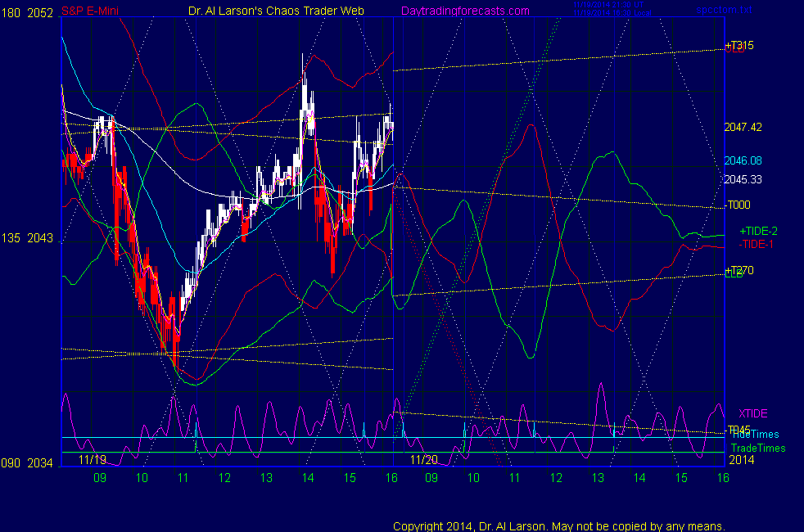Select the white 2045.33 price value
Screen dimensions: 804x532
(x=743, y=180)
